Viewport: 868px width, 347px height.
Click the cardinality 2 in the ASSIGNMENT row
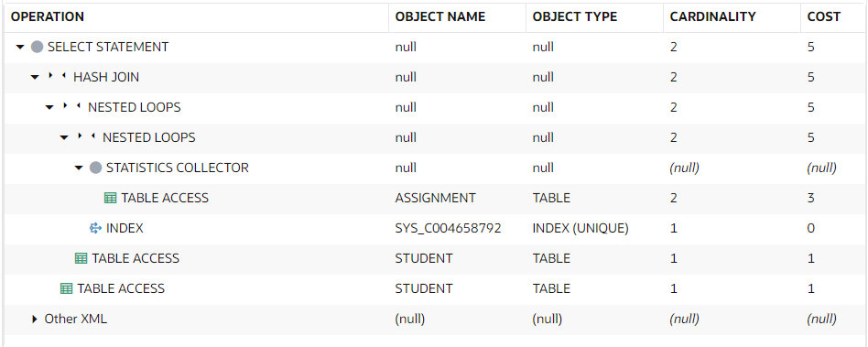tap(674, 198)
